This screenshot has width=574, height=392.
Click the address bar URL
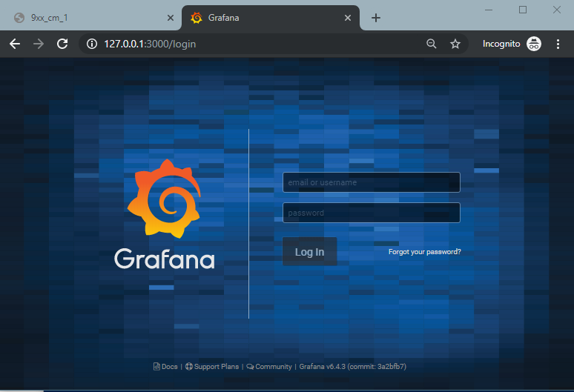coord(150,44)
